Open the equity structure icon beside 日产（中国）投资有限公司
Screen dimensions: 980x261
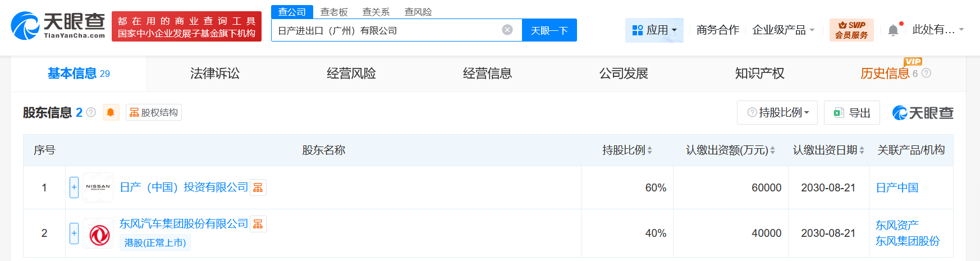click(x=258, y=187)
